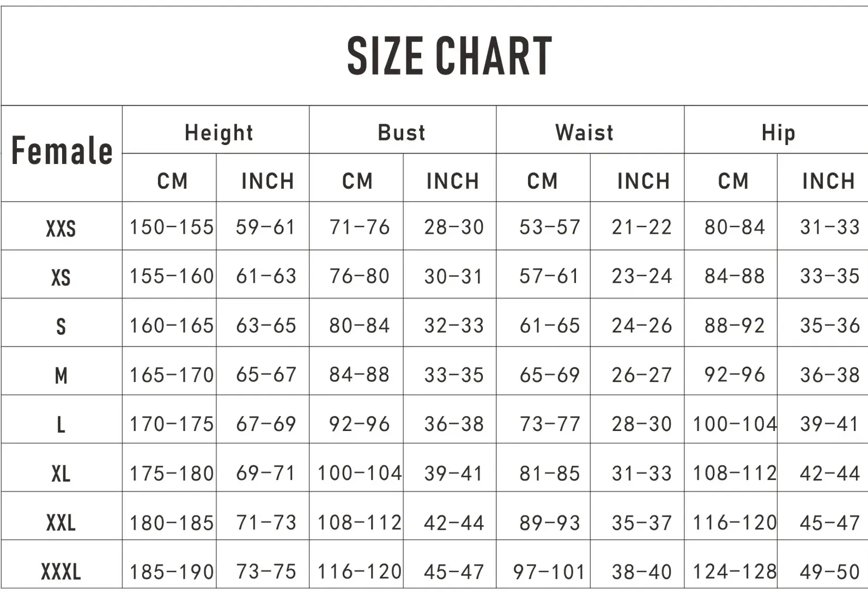
Task: Click hip value 124-128 in XXXL row
Action: (x=734, y=572)
